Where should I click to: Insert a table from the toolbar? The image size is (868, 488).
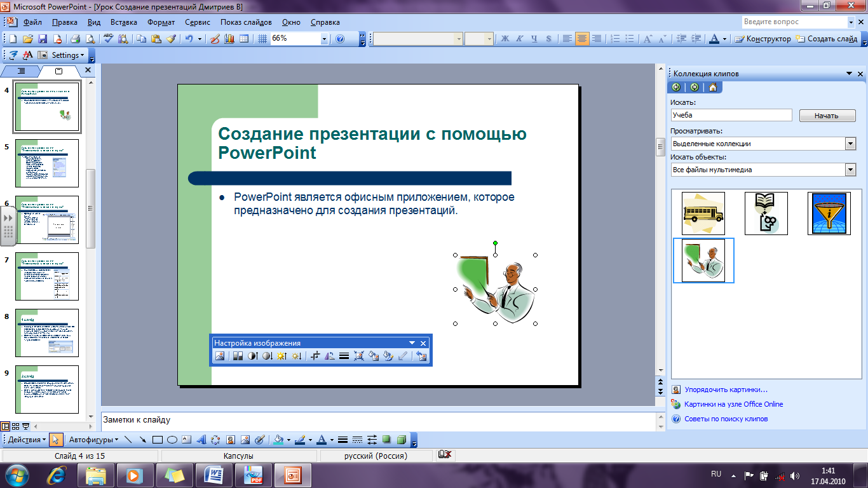(244, 39)
